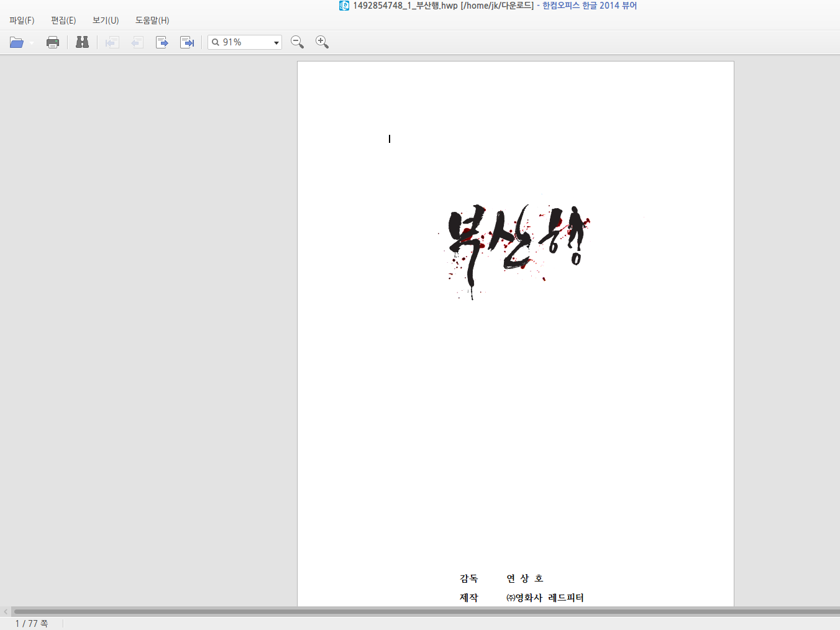Open the 편집(E) menu

(x=63, y=21)
